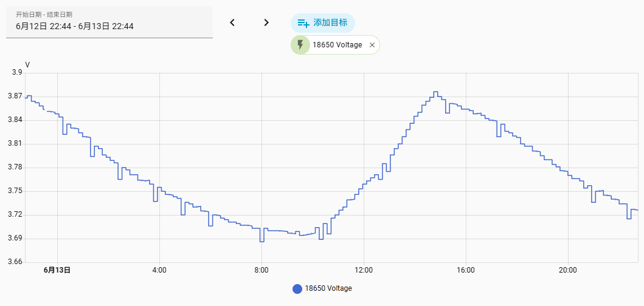This screenshot has width=644, height=306.
Task: Toggle the 18650 Voltage legend label
Action: coord(328,288)
